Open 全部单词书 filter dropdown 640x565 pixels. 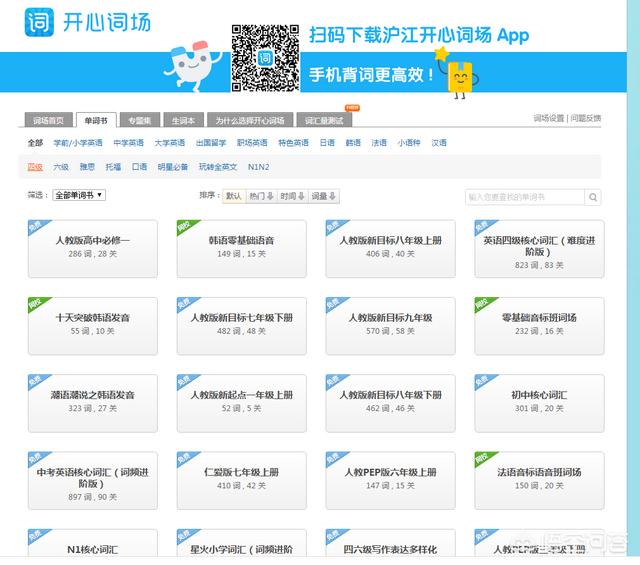coord(79,195)
